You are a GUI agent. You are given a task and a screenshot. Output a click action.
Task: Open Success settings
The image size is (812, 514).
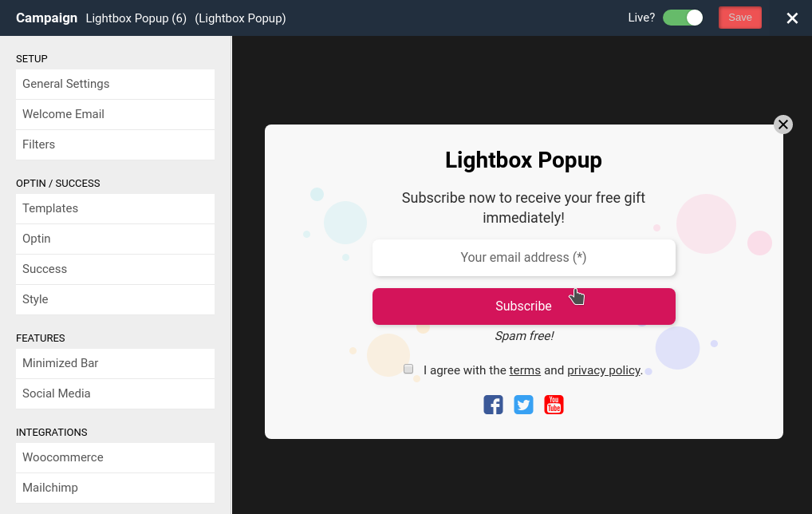115,269
